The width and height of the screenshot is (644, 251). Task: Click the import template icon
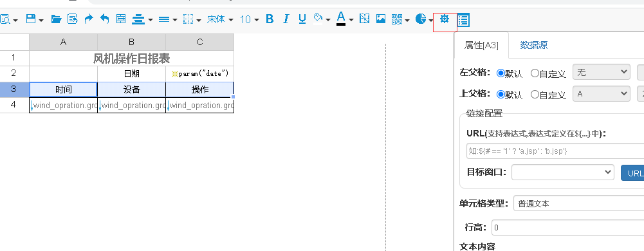point(73,19)
